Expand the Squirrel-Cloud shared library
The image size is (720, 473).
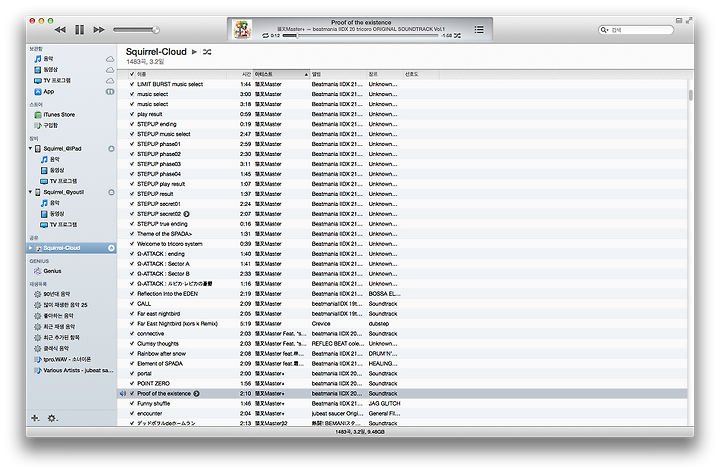[x=31, y=248]
